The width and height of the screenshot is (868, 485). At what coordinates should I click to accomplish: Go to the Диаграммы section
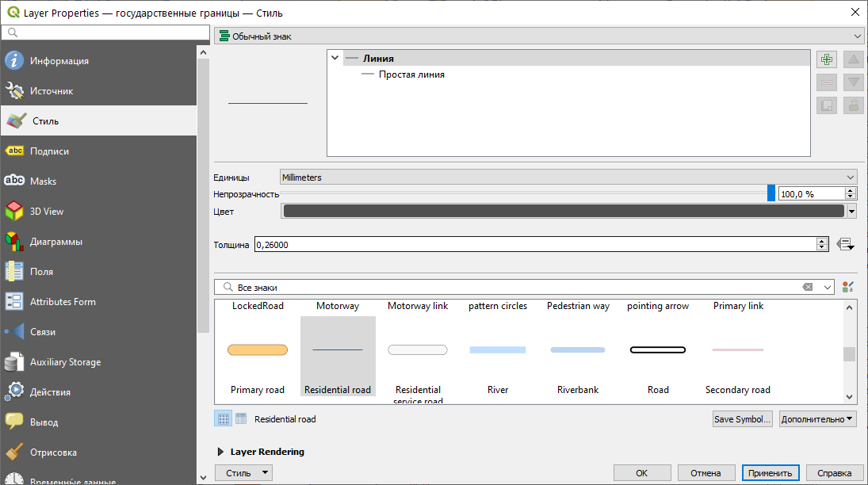pos(55,242)
